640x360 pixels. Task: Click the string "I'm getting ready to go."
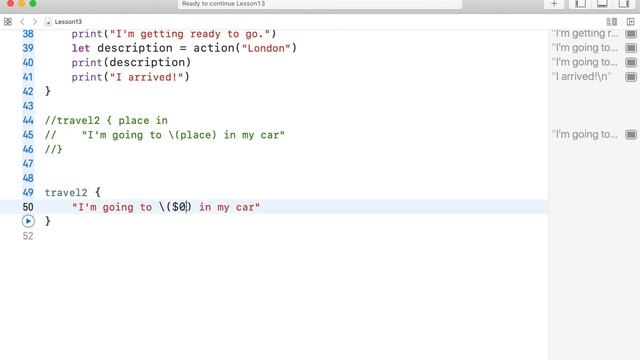point(190,33)
